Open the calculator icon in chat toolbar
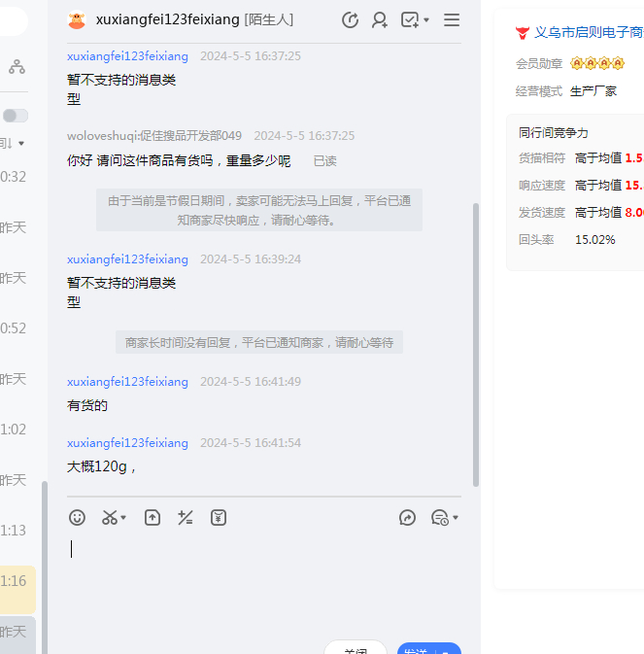 186,518
